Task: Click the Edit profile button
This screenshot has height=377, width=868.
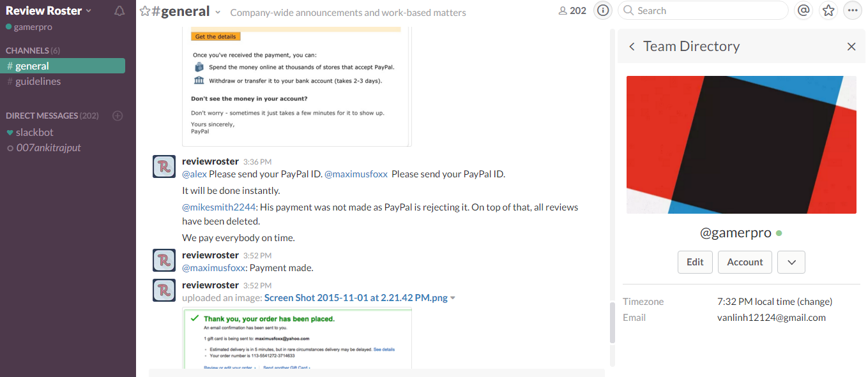Action: pyautogui.click(x=695, y=262)
